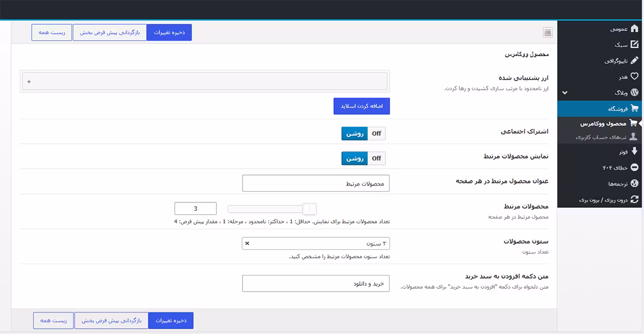This screenshot has height=334, width=644.
Task: Click the edit-square icon beside سبک
Action: tap(634, 45)
